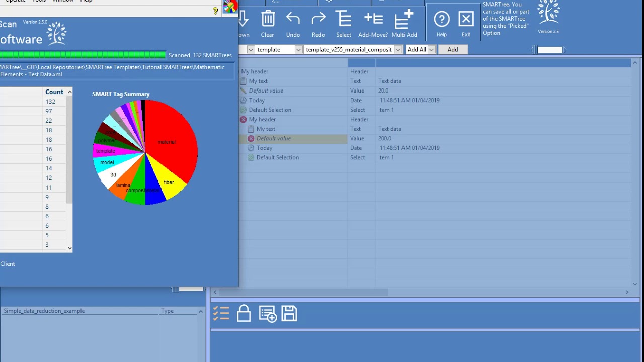Viewport: 644px width, 362px height.
Task: Click the orange checklist icon
Action: pyautogui.click(x=221, y=314)
